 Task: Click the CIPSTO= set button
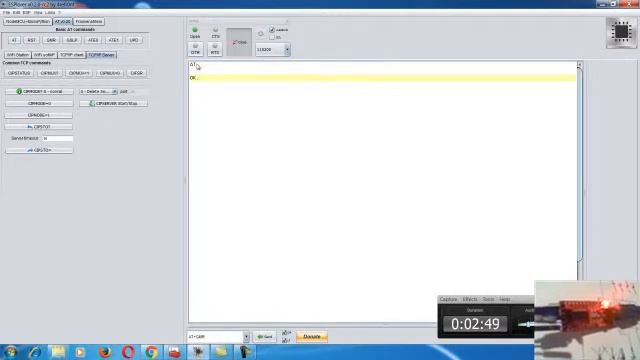[39, 150]
